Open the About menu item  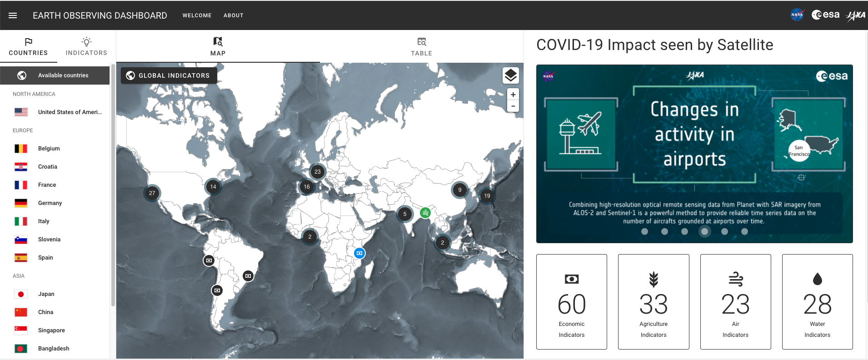coord(234,15)
